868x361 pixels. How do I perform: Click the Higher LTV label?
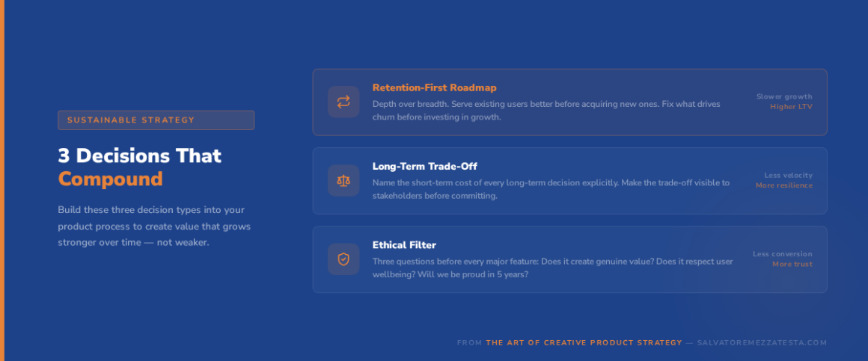point(791,107)
